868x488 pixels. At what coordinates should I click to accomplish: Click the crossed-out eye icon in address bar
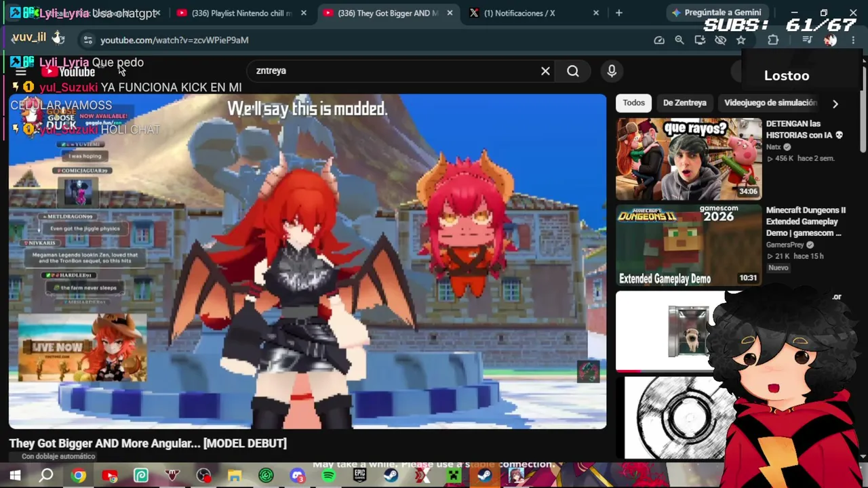(x=720, y=40)
